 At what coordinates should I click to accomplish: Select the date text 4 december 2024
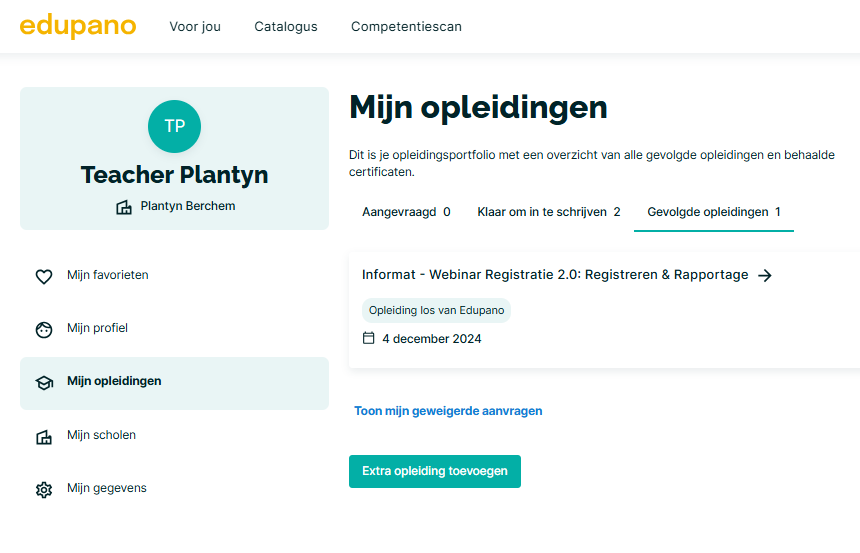coord(432,339)
